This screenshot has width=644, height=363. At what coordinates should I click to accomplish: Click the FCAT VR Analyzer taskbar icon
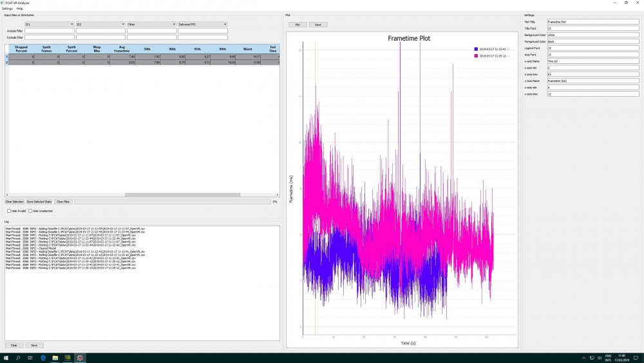[x=80, y=357]
